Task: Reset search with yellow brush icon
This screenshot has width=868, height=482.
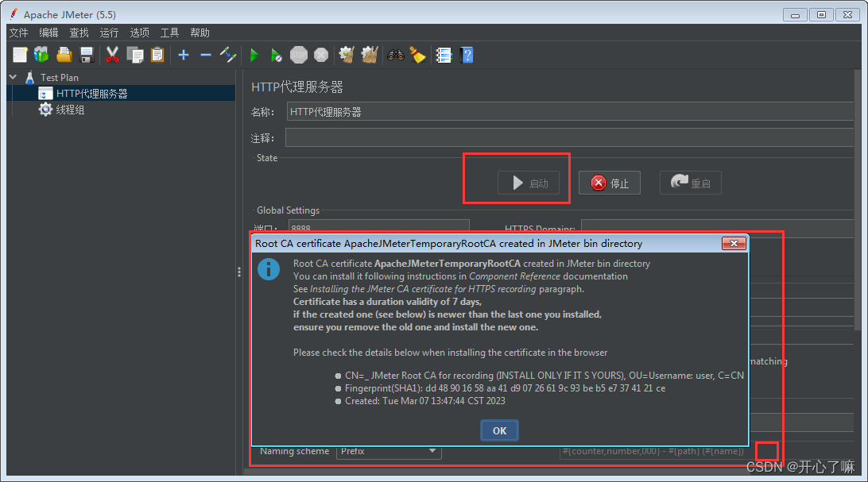Action: click(418, 55)
